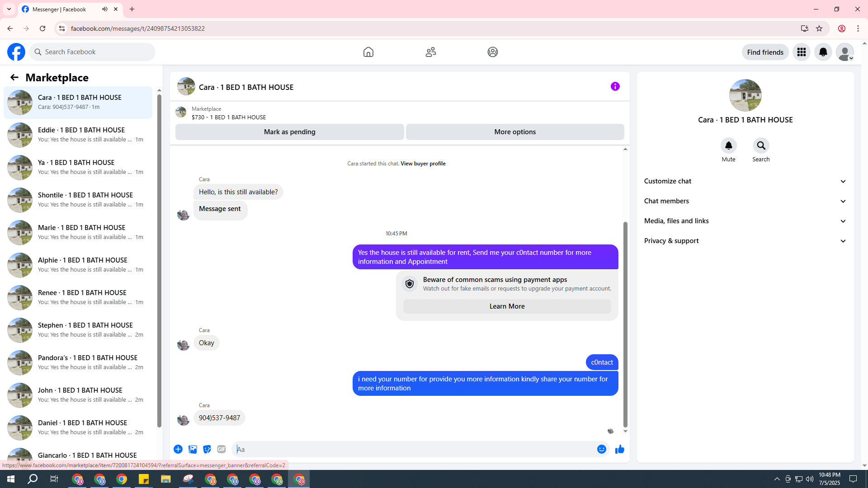Screen dimensions: 868x488
Task: Go to Facebook Home tab
Action: pyautogui.click(x=368, y=52)
